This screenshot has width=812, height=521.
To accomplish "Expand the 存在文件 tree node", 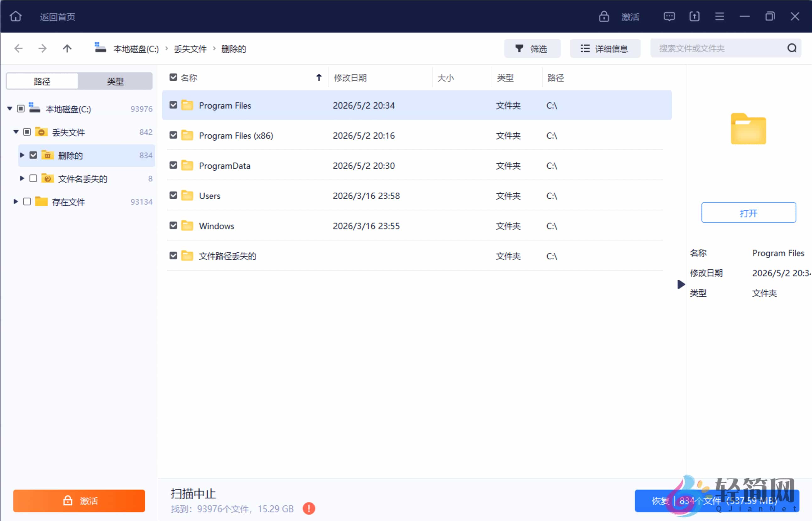I will [x=16, y=201].
